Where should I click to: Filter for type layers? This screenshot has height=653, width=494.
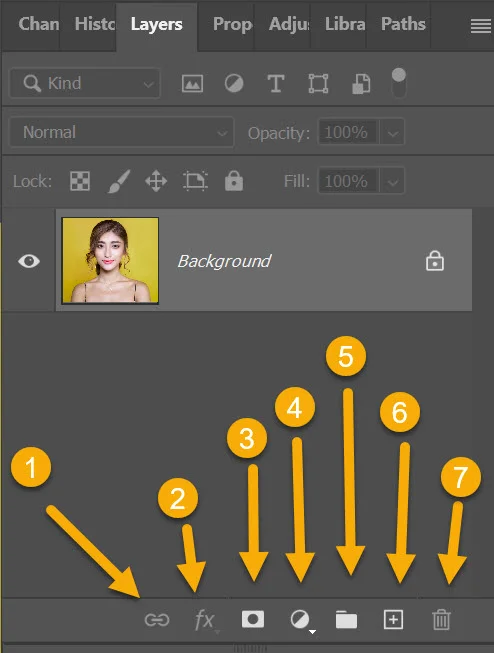pos(276,83)
